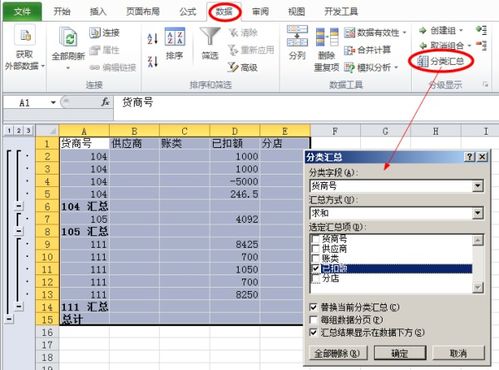The image size is (499, 370).
Task: Open 分级显示 dialog launcher
Action: 485,85
